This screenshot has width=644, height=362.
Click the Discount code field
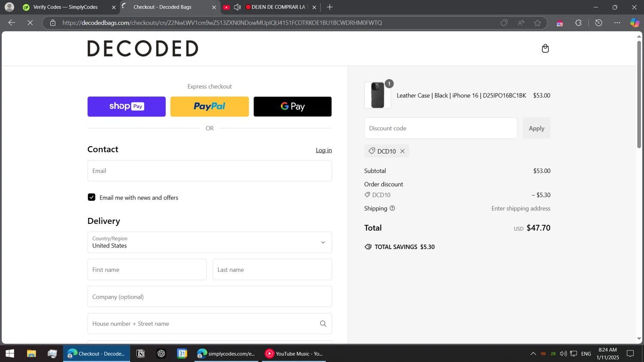(440, 128)
